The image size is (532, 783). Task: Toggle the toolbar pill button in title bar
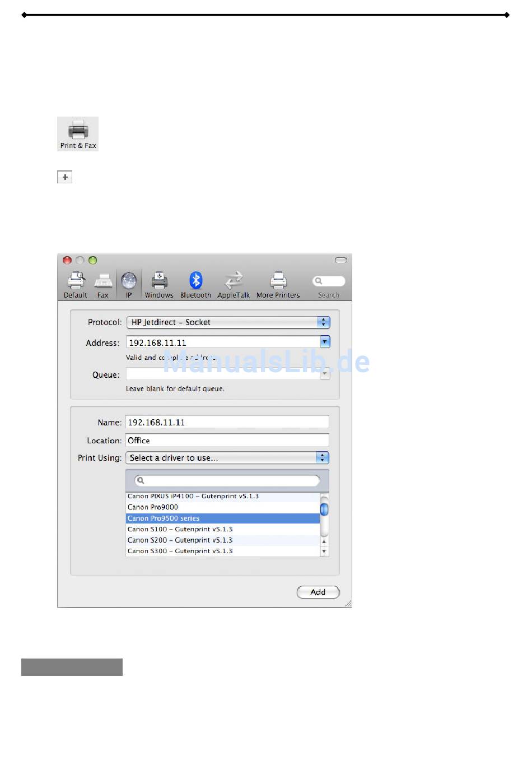pyautogui.click(x=341, y=260)
